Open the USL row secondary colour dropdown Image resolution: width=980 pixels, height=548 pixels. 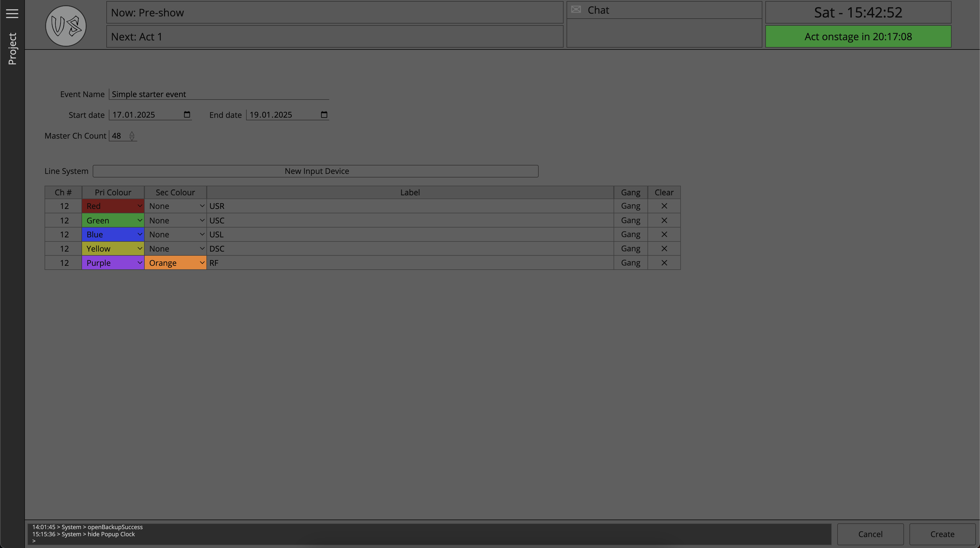click(x=176, y=234)
